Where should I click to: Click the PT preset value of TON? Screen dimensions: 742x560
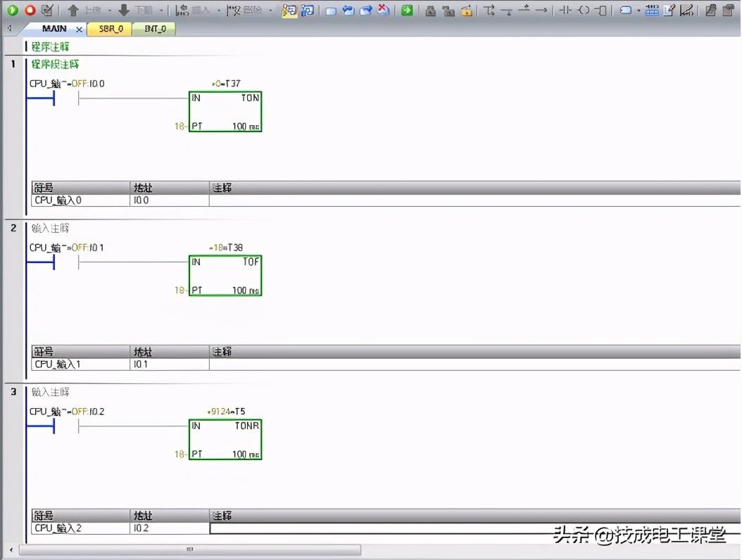tap(179, 127)
